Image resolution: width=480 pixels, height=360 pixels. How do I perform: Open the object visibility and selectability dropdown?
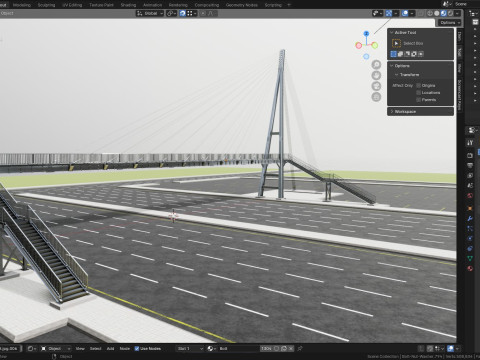click(377, 13)
